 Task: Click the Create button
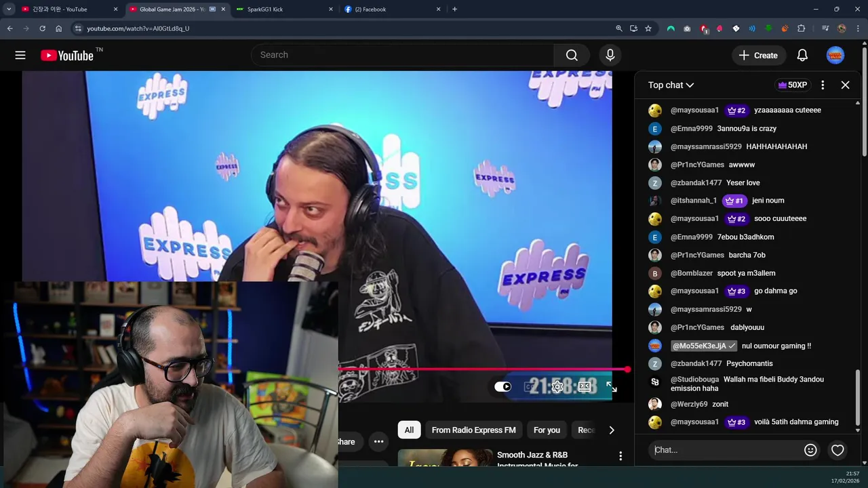pos(758,56)
